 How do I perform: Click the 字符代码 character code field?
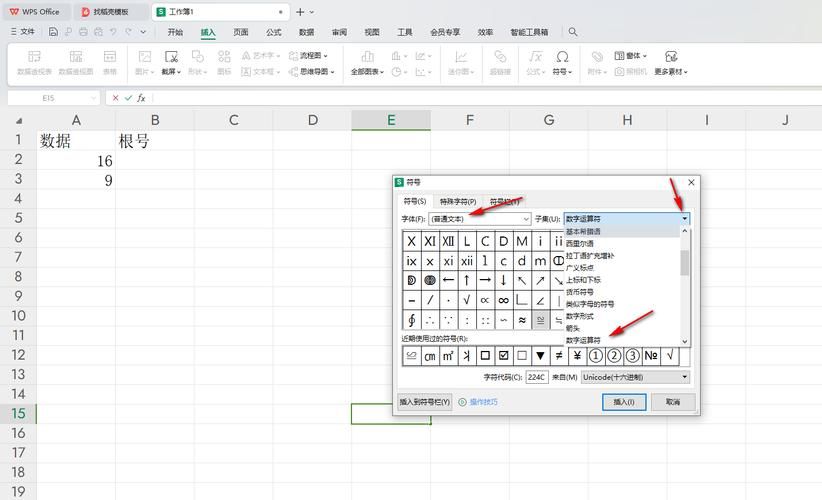[x=536, y=377]
